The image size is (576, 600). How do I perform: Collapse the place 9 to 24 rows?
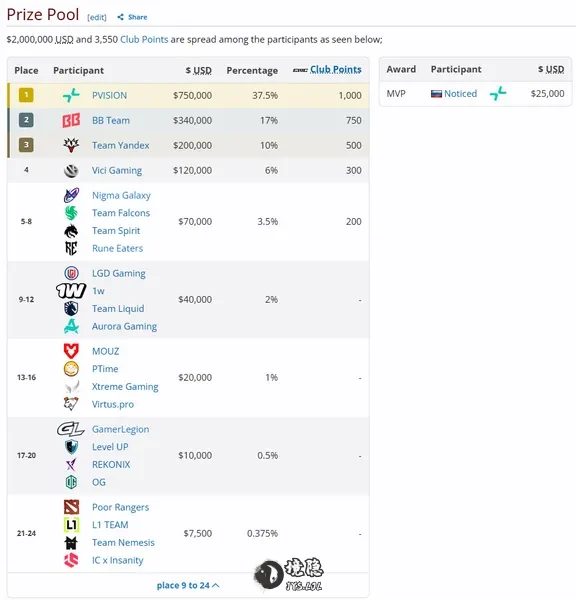point(188,585)
